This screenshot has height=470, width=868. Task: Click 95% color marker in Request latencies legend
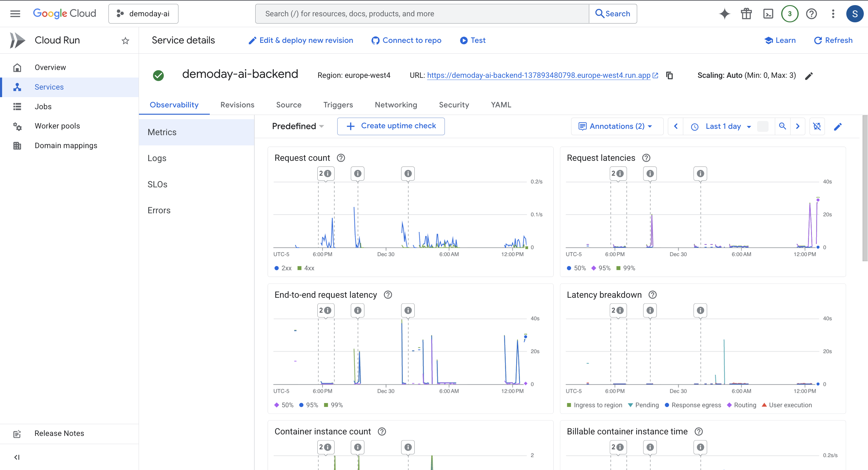[x=594, y=268]
